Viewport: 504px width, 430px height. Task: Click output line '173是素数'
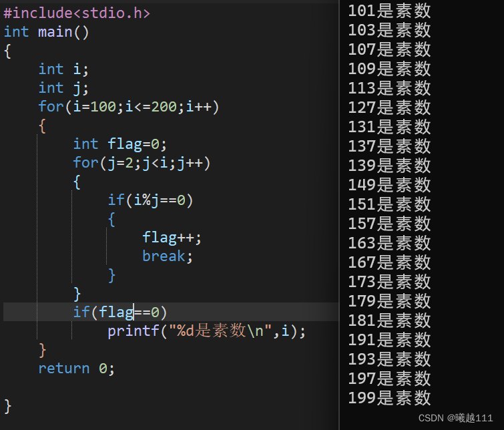point(389,282)
